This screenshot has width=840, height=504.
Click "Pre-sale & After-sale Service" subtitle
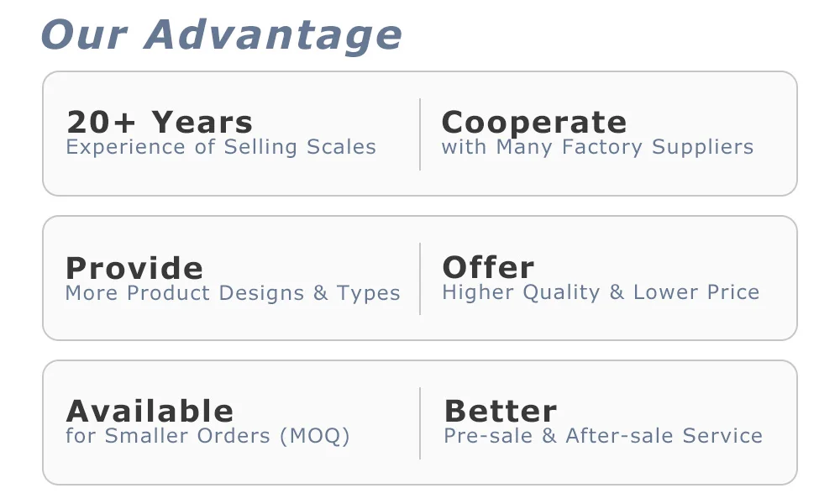pyautogui.click(x=603, y=436)
